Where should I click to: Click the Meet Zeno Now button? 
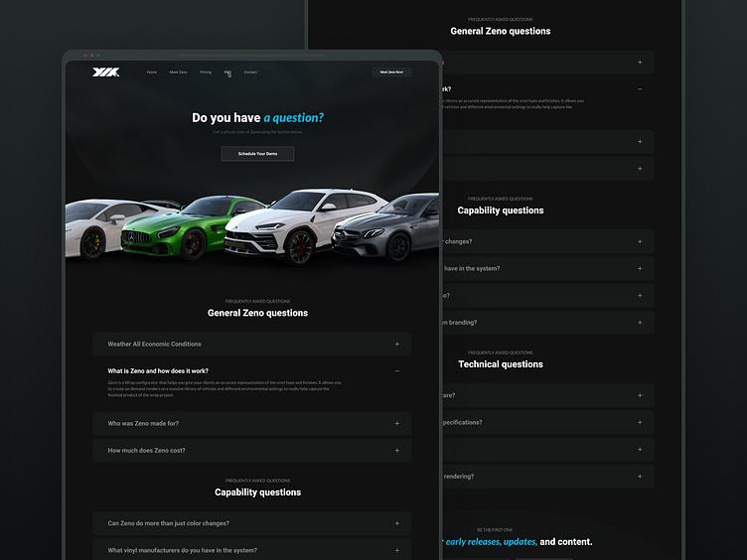tap(391, 71)
